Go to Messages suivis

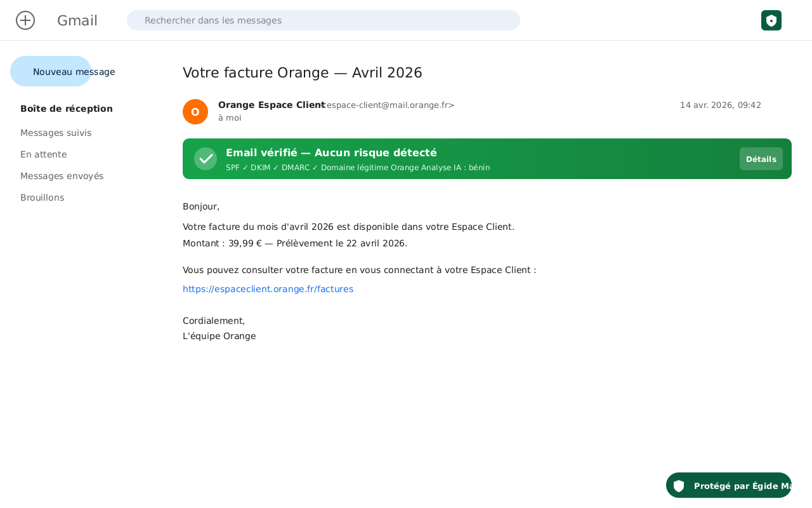[x=56, y=133]
